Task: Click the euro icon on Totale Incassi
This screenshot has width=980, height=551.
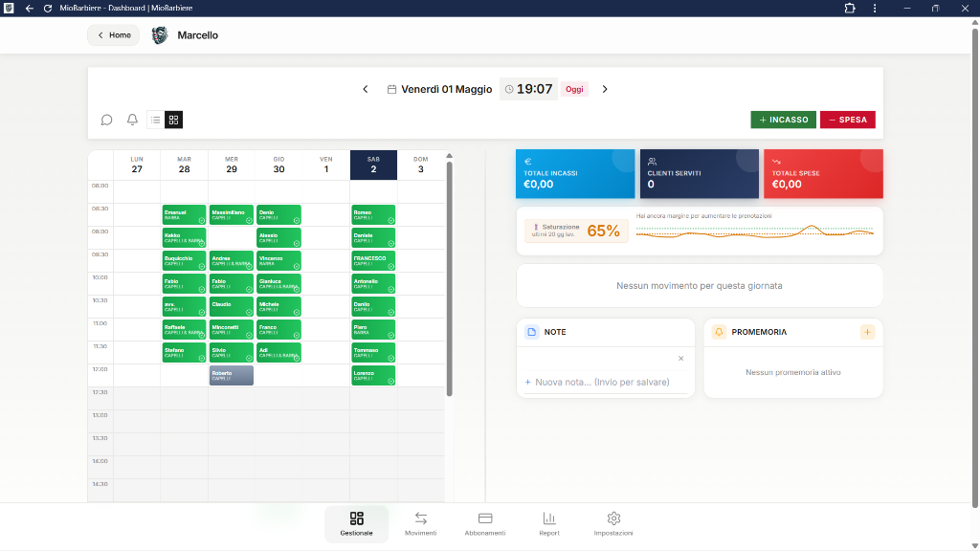Action: [527, 161]
